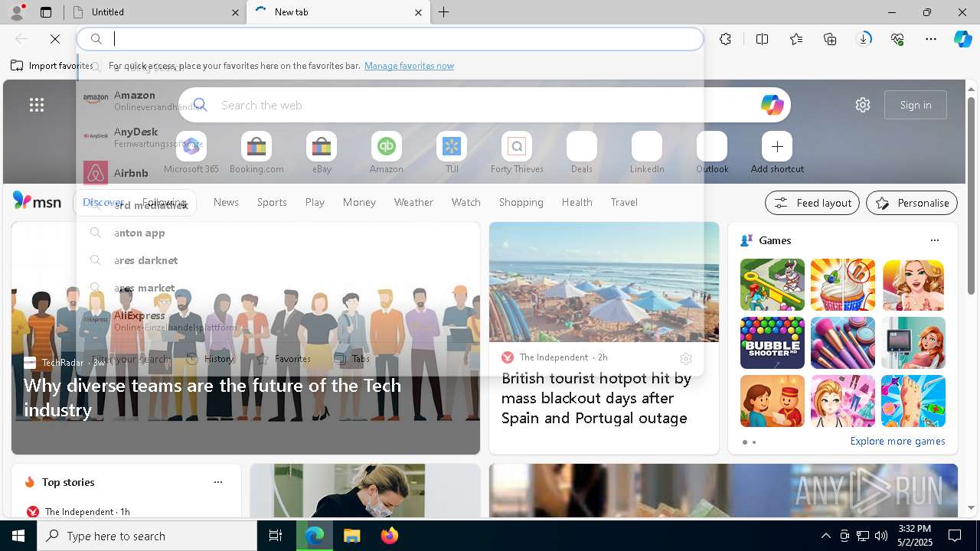980x551 pixels.
Task: Open the Downloads toolbar icon
Action: pos(864,39)
